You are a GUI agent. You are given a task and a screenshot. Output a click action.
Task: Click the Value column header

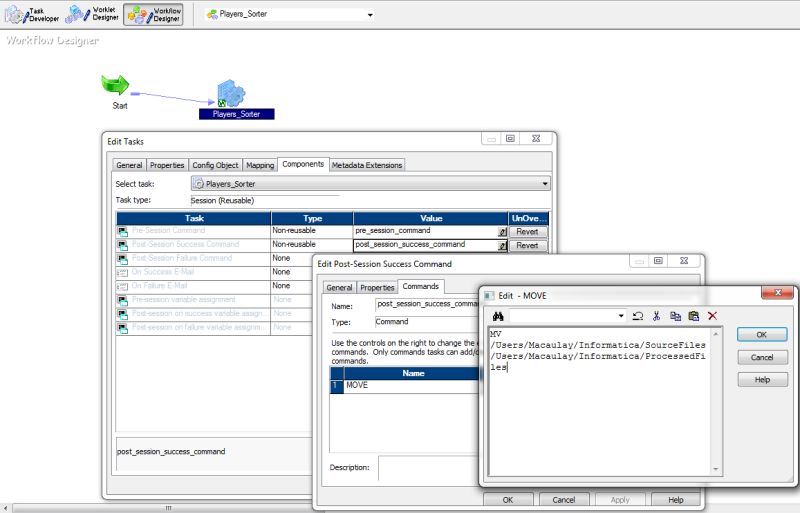431,218
